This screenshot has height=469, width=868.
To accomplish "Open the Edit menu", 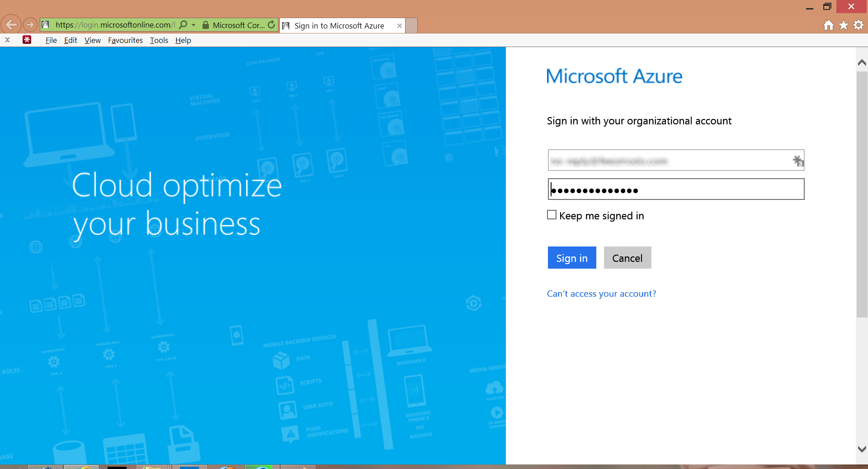I will 71,40.
